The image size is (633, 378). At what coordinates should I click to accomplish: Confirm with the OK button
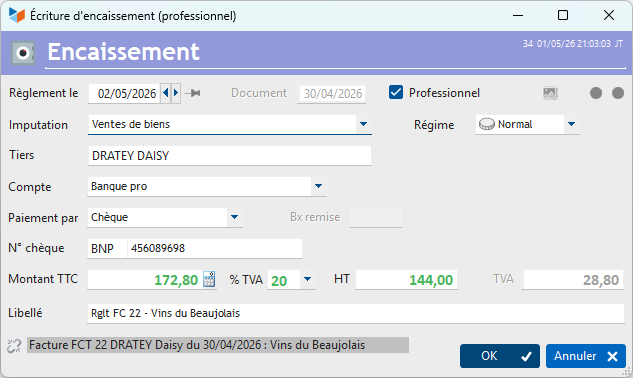tap(500, 356)
